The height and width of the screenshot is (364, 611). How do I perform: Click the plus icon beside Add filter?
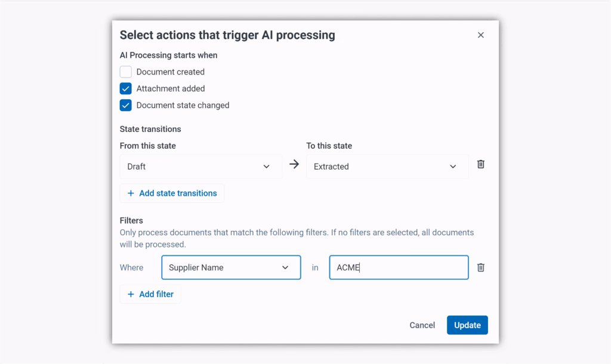pyautogui.click(x=131, y=294)
